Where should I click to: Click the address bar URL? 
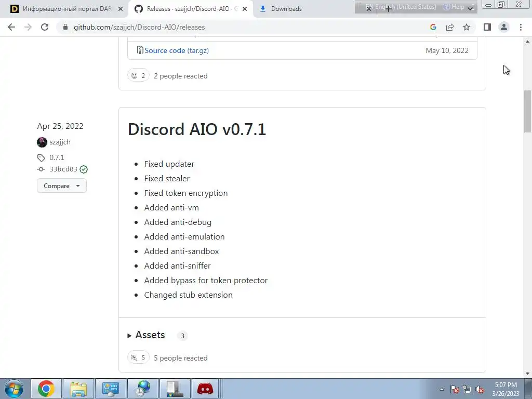tap(139, 27)
